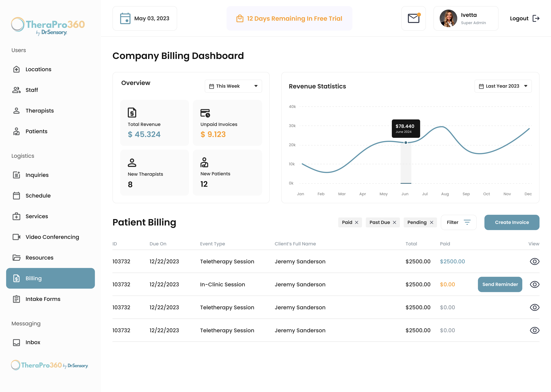Screen dimensions: 551x392
Task: Click the Total column header
Action: pyautogui.click(x=411, y=244)
